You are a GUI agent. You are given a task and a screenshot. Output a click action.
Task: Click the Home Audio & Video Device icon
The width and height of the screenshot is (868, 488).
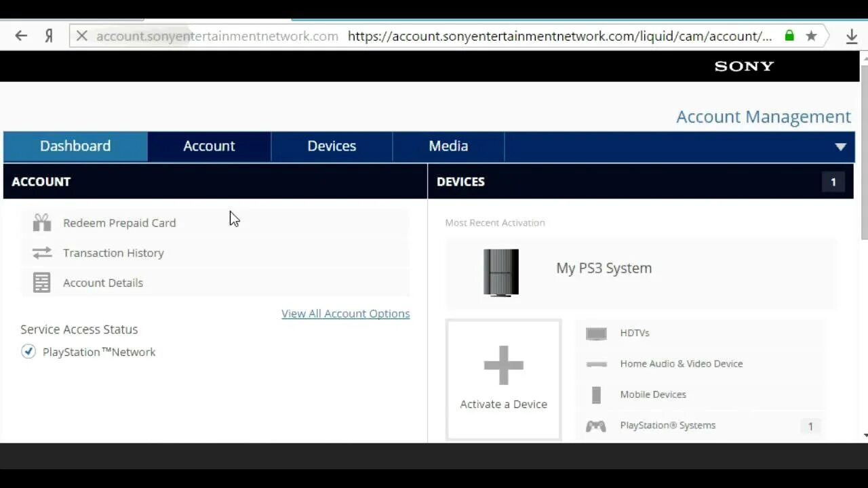click(x=596, y=364)
